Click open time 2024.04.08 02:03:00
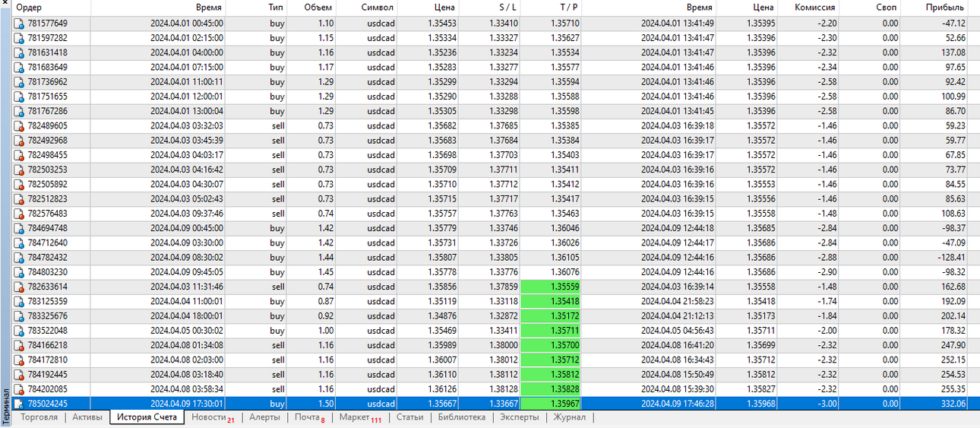This screenshot has width=980, height=428. point(186,360)
